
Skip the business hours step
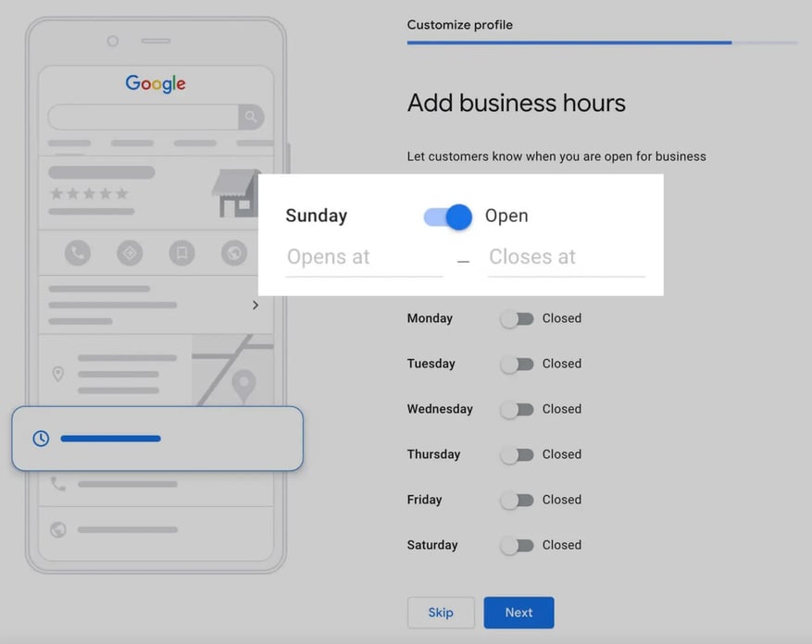[441, 613]
